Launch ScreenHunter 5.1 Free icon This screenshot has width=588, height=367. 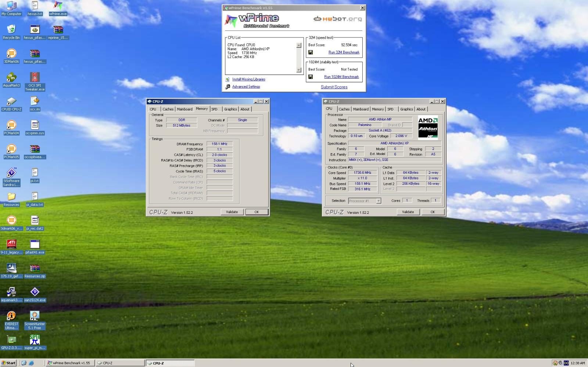pos(35,320)
